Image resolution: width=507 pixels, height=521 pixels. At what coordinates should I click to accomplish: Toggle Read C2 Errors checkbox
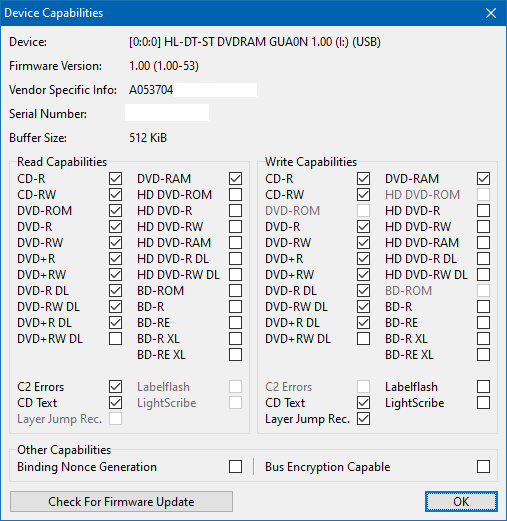[115, 387]
